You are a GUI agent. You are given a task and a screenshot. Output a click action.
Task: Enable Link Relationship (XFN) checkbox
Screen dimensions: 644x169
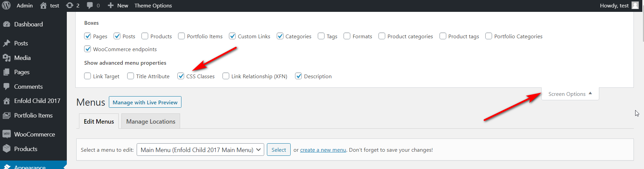coord(226,76)
